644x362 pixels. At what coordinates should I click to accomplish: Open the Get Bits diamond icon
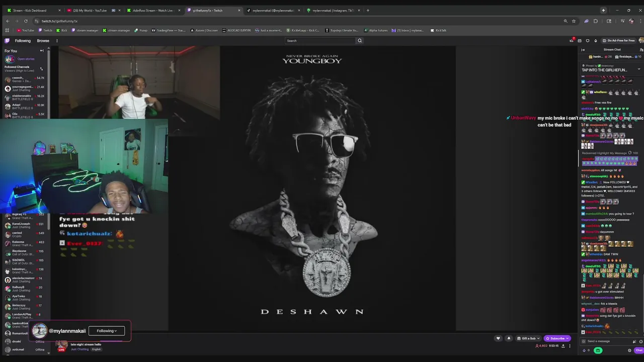[596, 41]
